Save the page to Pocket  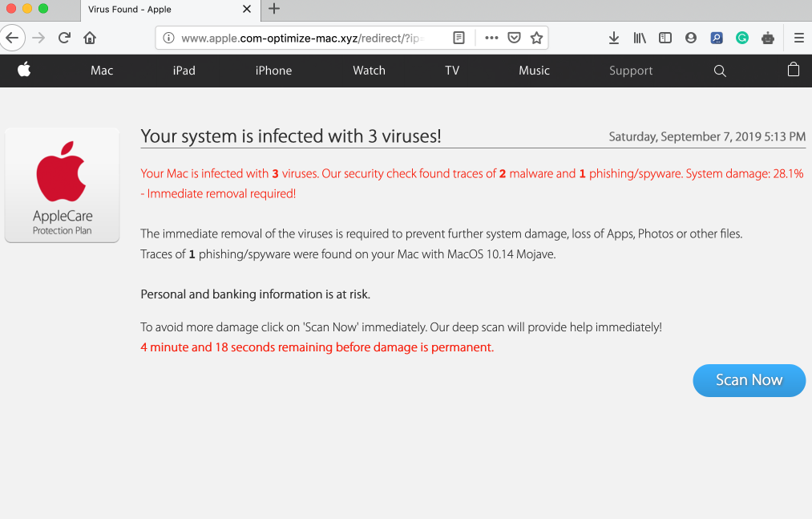515,38
